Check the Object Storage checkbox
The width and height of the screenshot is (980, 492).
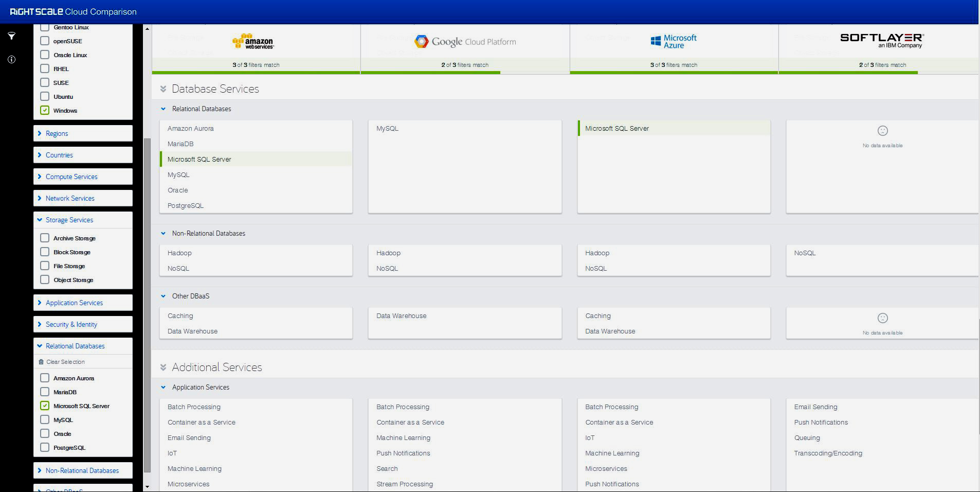(45, 279)
